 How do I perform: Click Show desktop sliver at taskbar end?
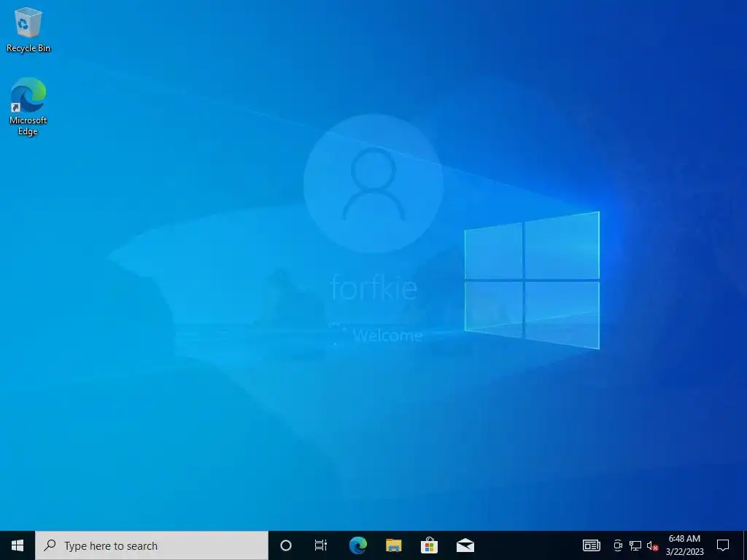click(x=745, y=545)
